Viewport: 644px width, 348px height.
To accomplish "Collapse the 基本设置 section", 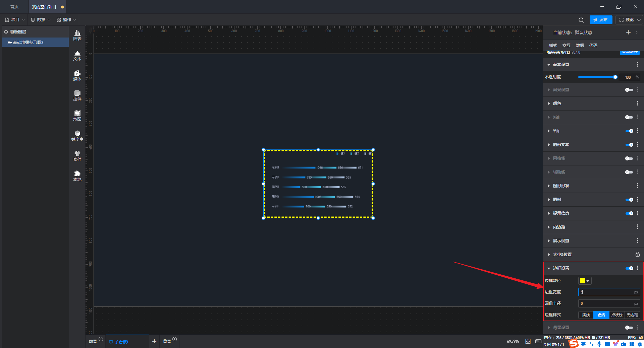I will [549, 65].
